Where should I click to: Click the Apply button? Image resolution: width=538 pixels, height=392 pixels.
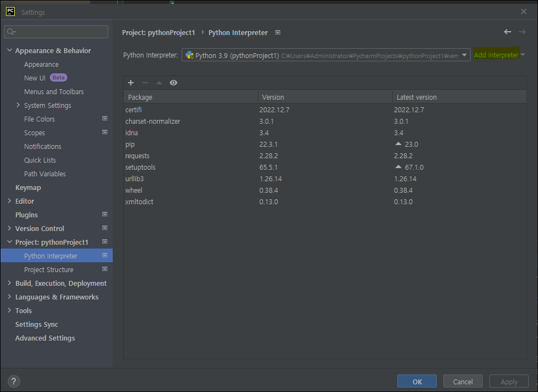tap(509, 382)
